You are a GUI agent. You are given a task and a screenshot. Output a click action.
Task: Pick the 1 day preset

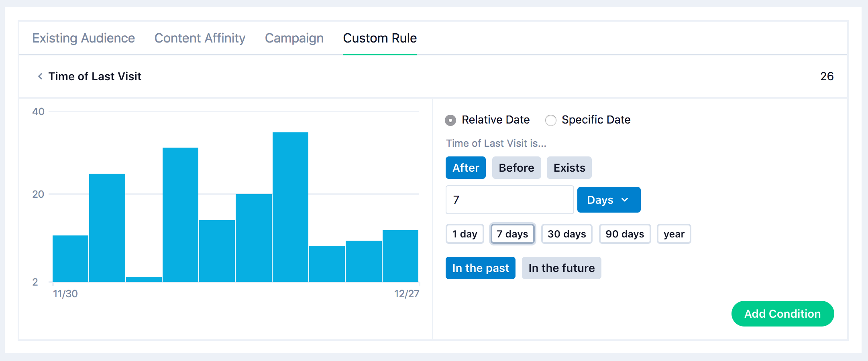(465, 234)
